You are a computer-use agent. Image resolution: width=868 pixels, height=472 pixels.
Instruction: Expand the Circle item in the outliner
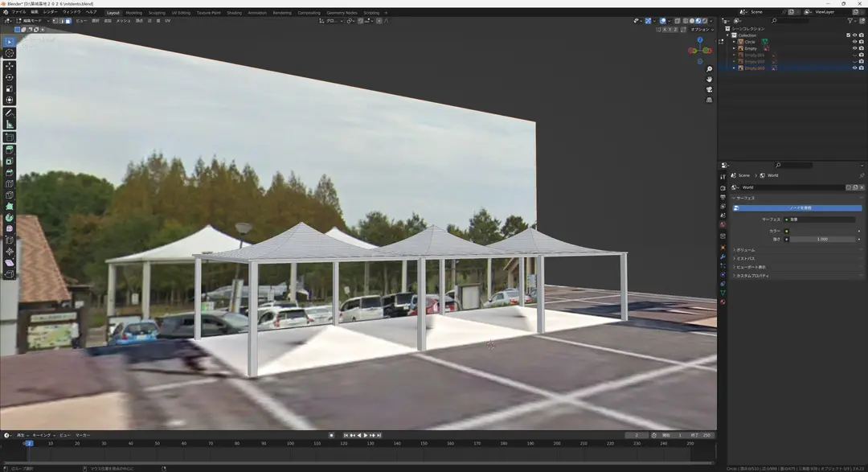pyautogui.click(x=735, y=42)
